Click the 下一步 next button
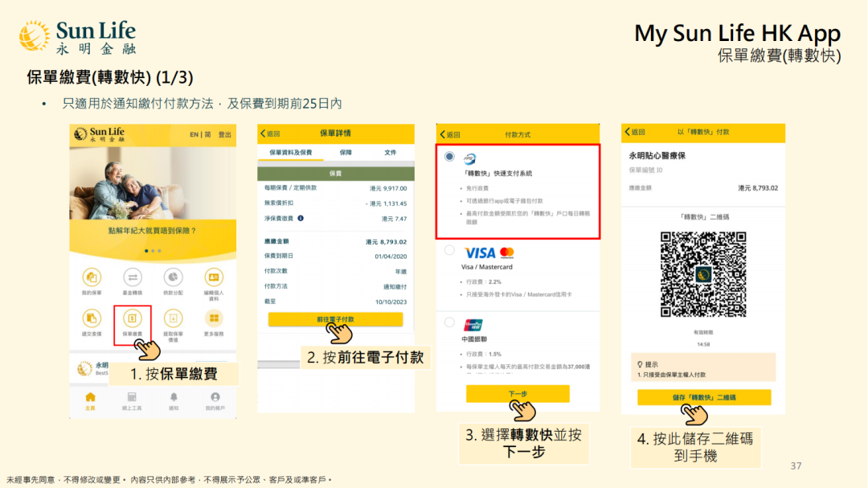Image resolution: width=868 pixels, height=488 pixels. 518,393
